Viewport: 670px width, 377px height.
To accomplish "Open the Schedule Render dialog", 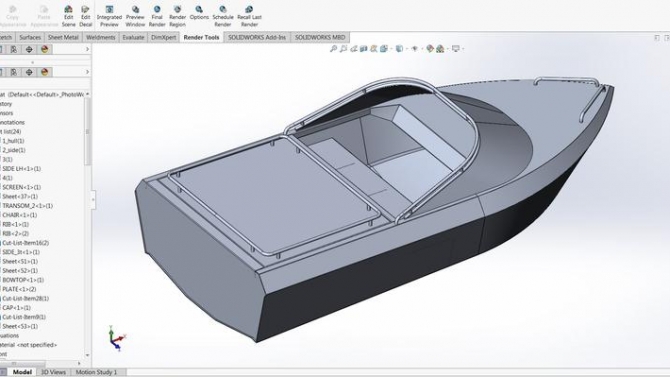I will point(223,16).
